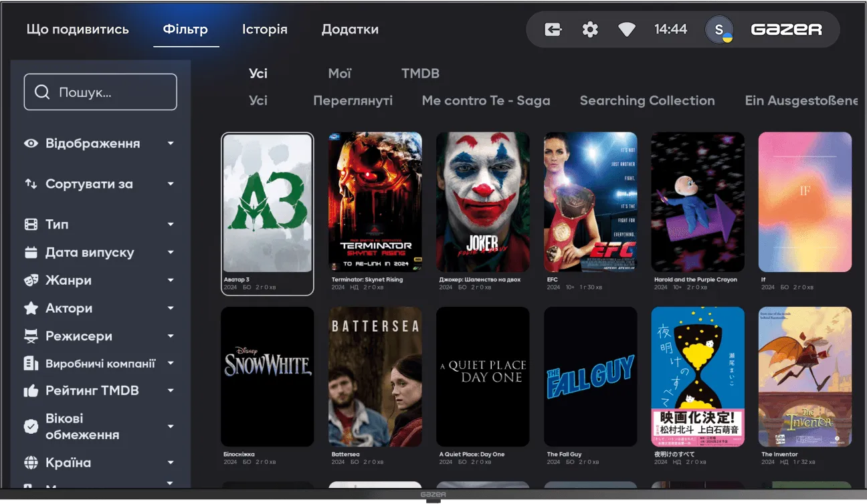Expand the Відображення dropdown arrow
Viewport: 867px width, 504px height.
[x=171, y=143]
